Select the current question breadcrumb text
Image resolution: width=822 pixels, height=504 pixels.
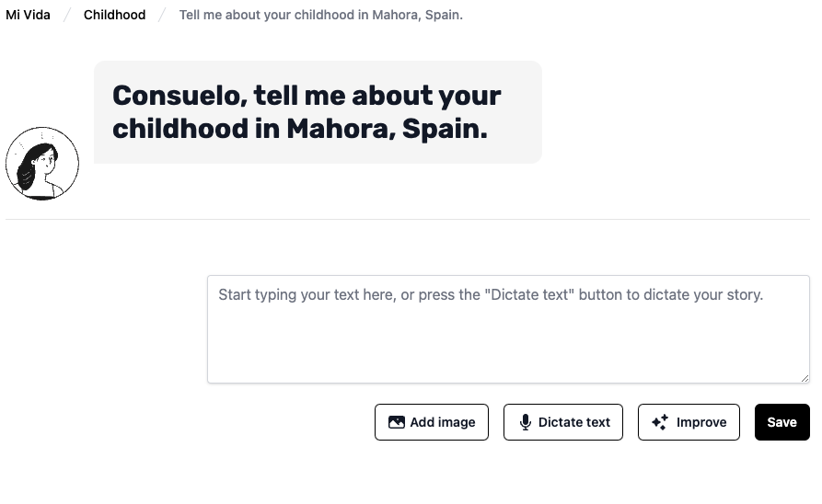[x=320, y=15]
